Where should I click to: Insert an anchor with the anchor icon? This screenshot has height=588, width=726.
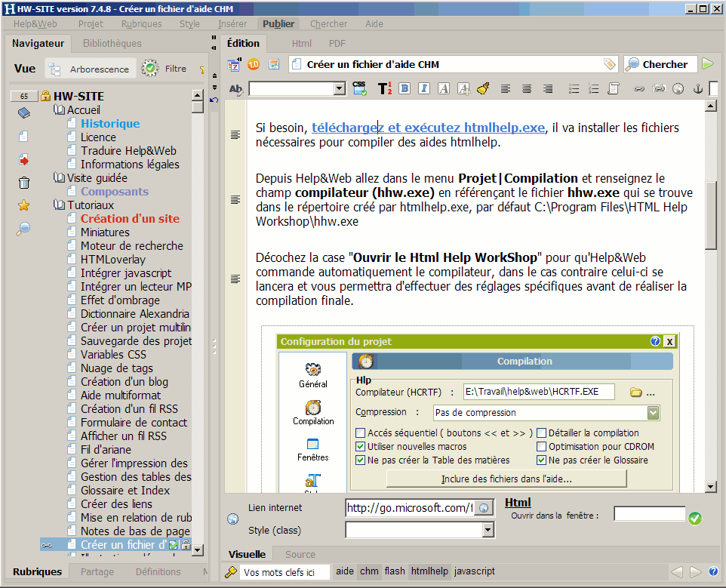coord(698,89)
